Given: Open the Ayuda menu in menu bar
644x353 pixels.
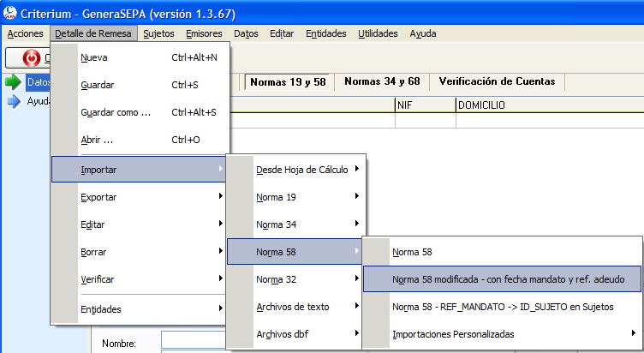Looking at the screenshot, I should point(423,33).
